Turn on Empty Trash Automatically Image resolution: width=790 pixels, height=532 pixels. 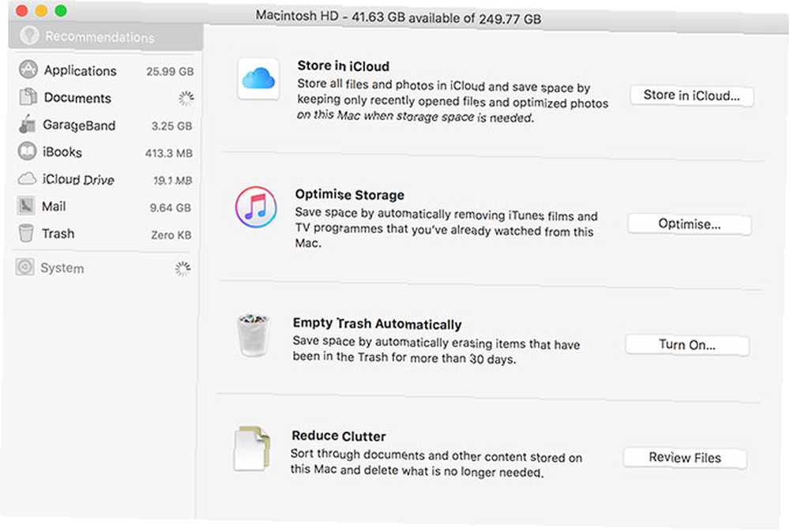pos(687,345)
